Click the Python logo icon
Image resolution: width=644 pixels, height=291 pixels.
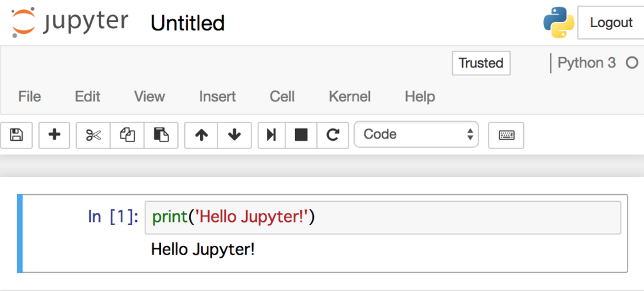coord(558,23)
